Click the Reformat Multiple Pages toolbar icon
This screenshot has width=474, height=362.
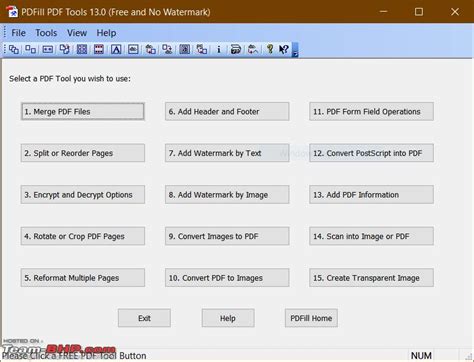point(82,50)
